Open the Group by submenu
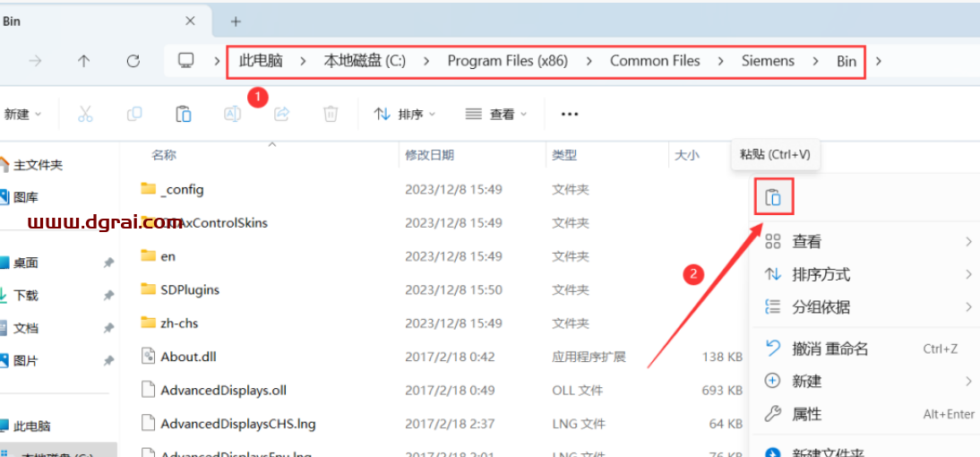The width and height of the screenshot is (980, 457). point(821,307)
